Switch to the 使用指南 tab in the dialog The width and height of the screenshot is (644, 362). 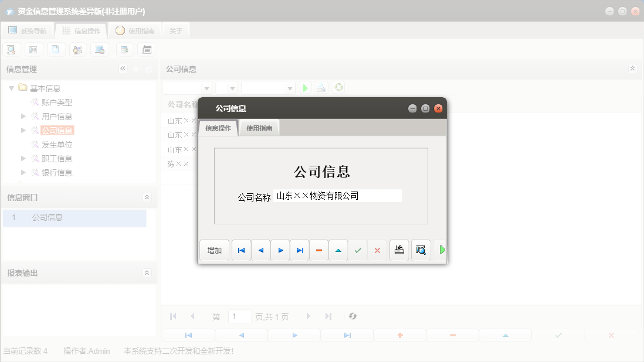click(x=258, y=127)
